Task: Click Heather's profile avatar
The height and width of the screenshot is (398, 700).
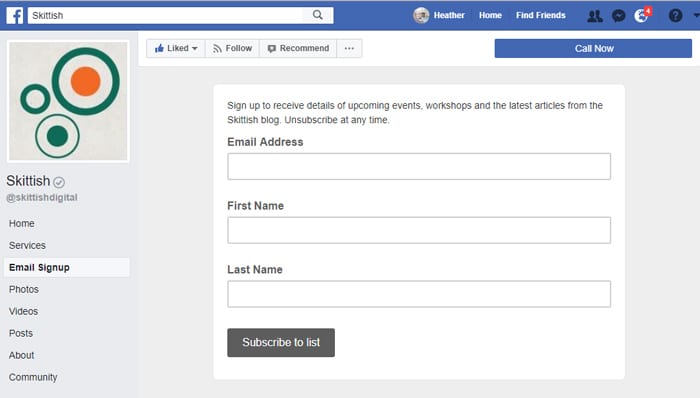Action: point(421,16)
